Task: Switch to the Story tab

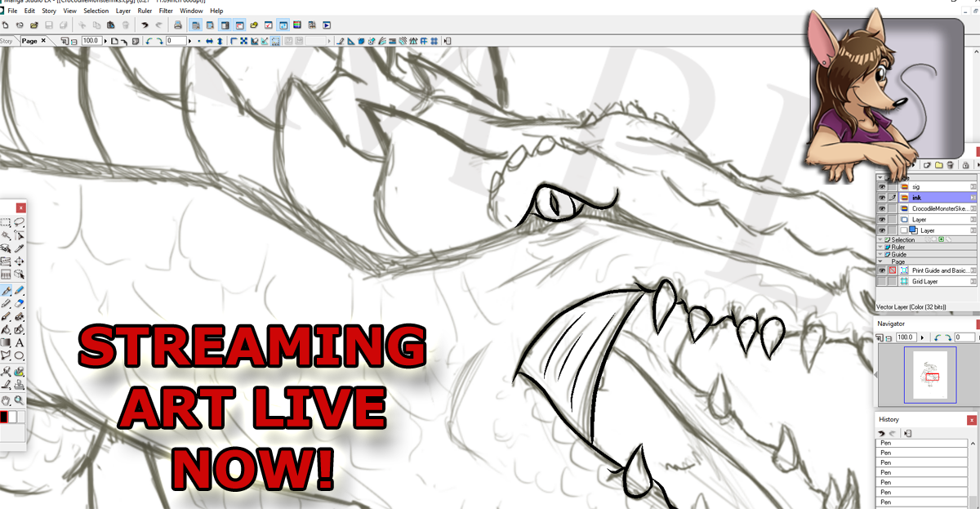Action: pyautogui.click(x=7, y=41)
